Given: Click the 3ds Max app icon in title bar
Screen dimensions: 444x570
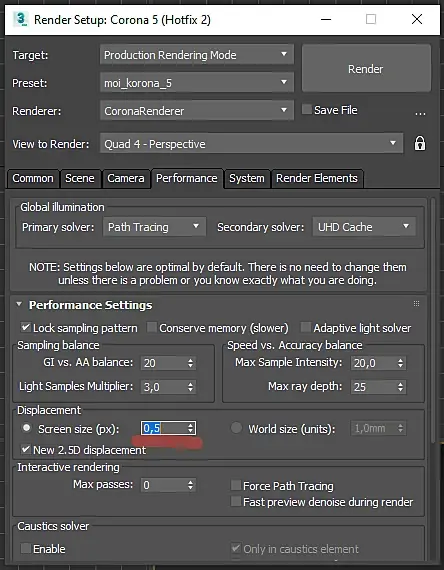Looking at the screenshot, I should tap(20, 19).
